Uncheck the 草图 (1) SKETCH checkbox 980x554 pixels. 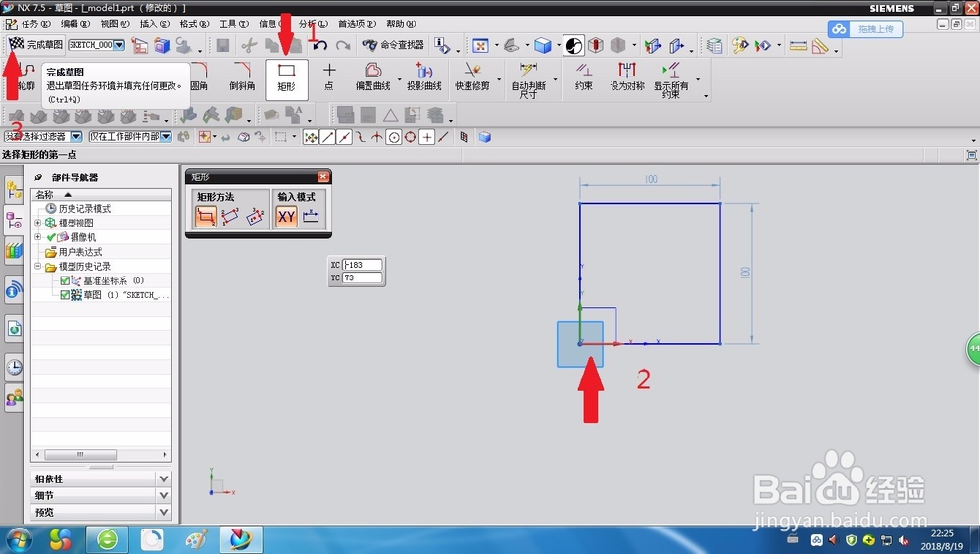click(x=65, y=295)
